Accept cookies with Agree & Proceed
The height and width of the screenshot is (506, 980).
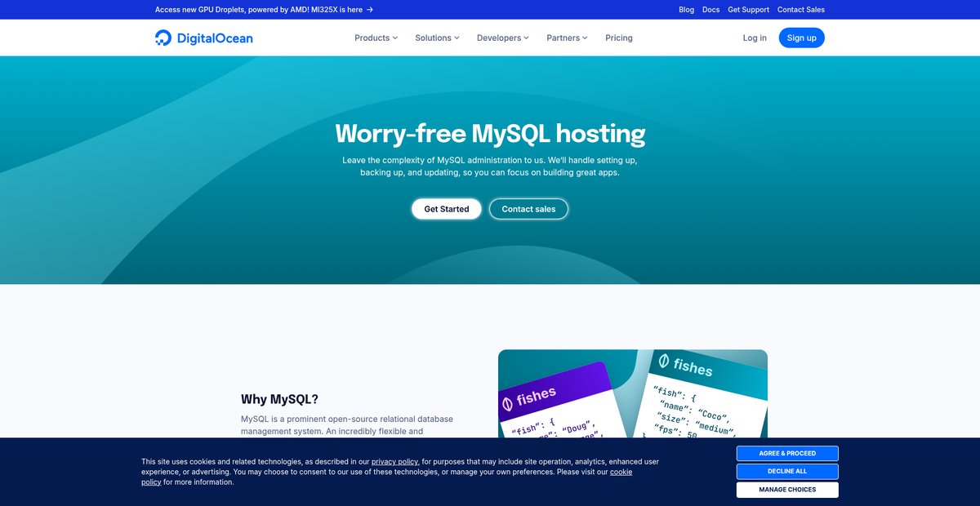click(x=787, y=453)
